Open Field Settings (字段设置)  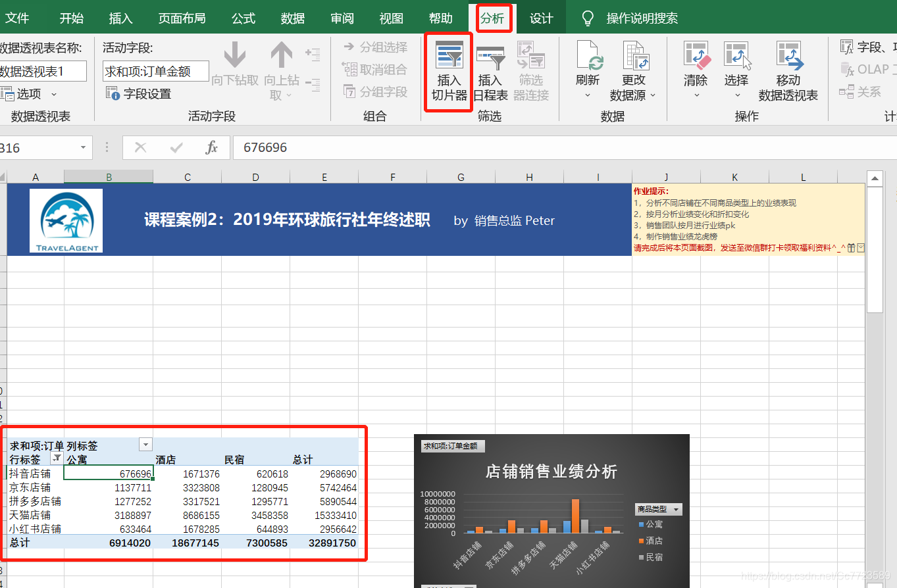coord(139,94)
